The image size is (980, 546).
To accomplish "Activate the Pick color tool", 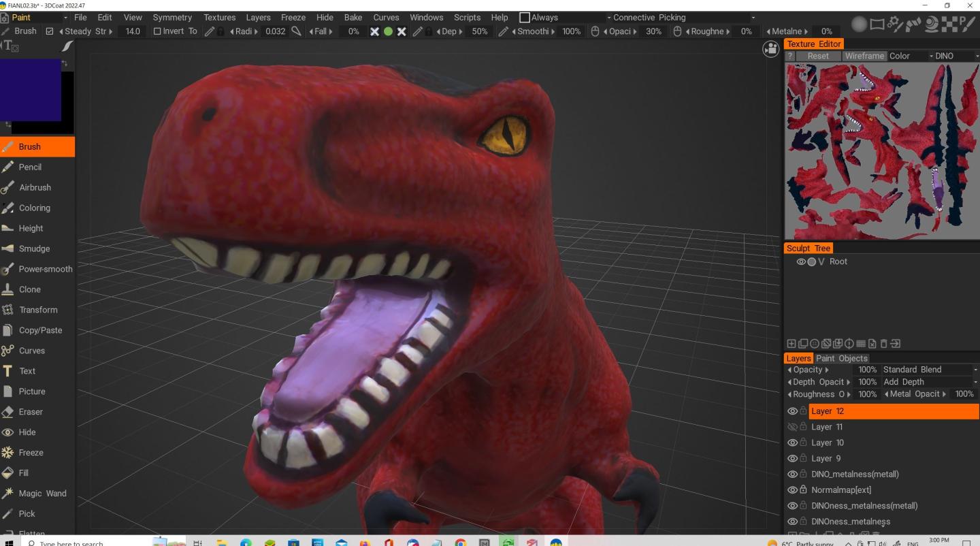I will click(x=37, y=514).
